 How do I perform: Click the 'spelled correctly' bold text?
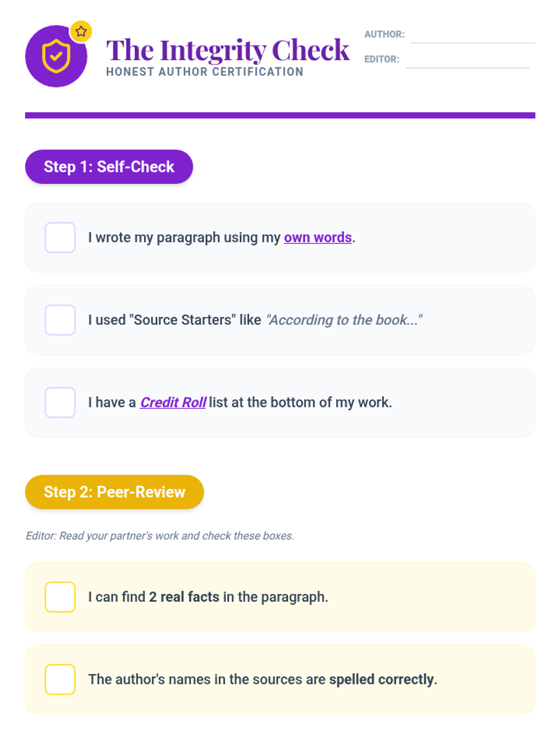click(x=381, y=680)
